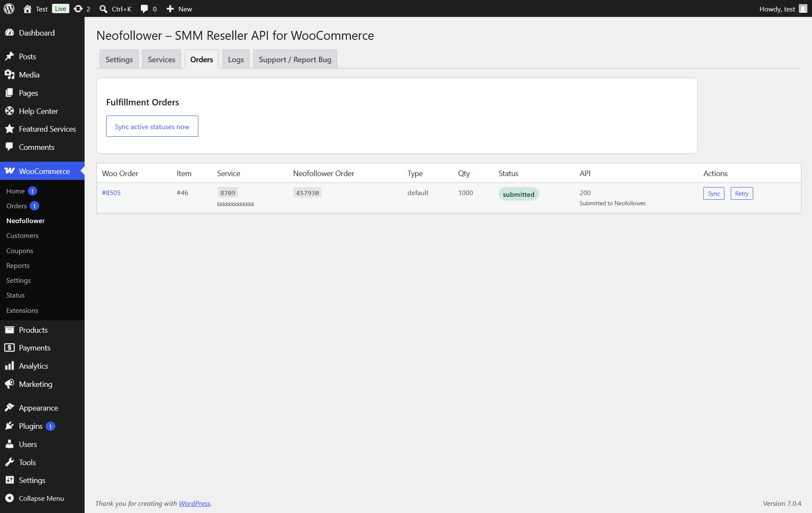Click the Tools wrench icon
The height and width of the screenshot is (513, 812).
coord(9,462)
